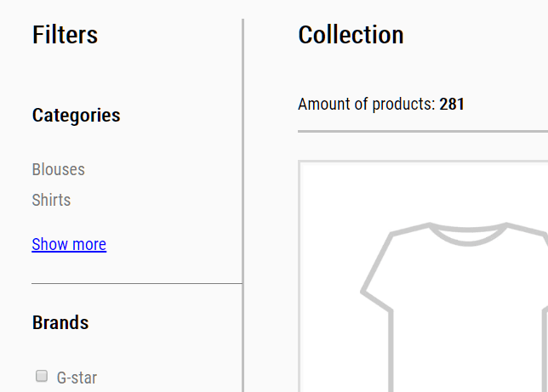
Task: Click the top border of product card
Action: point(423,162)
